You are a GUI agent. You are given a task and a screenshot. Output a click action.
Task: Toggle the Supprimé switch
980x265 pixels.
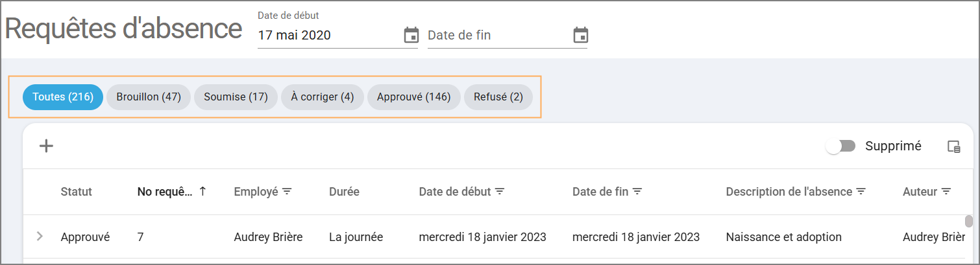click(x=840, y=146)
